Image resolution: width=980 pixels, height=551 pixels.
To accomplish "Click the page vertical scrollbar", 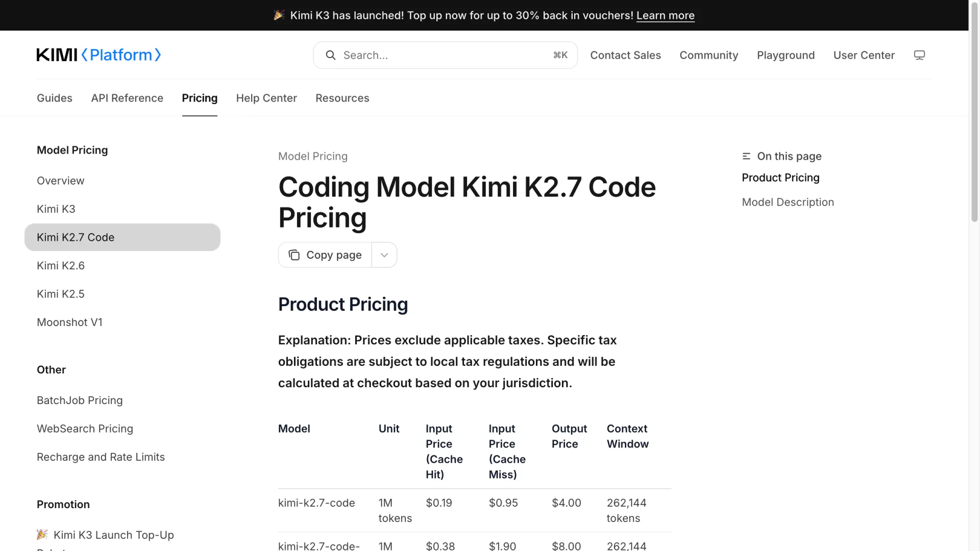I will [x=974, y=112].
